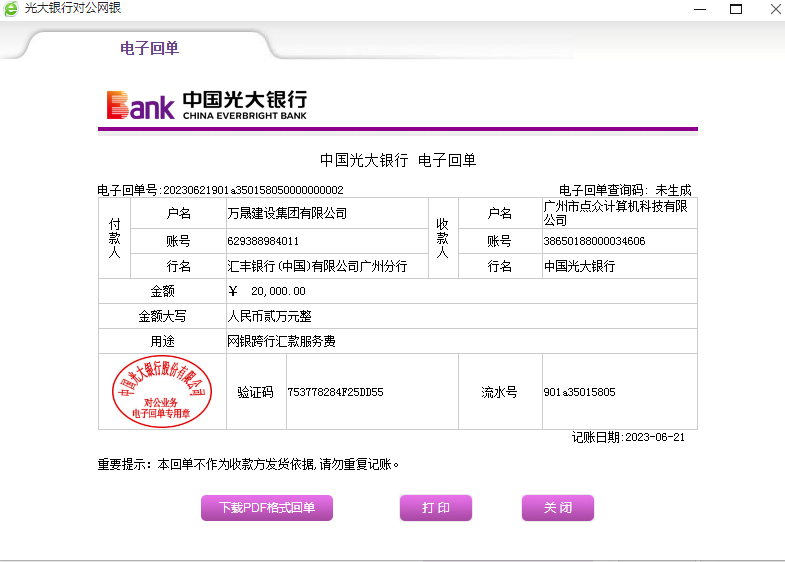Minimize the 光大银行对公网银 window
The height and width of the screenshot is (562, 785).
pos(700,9)
